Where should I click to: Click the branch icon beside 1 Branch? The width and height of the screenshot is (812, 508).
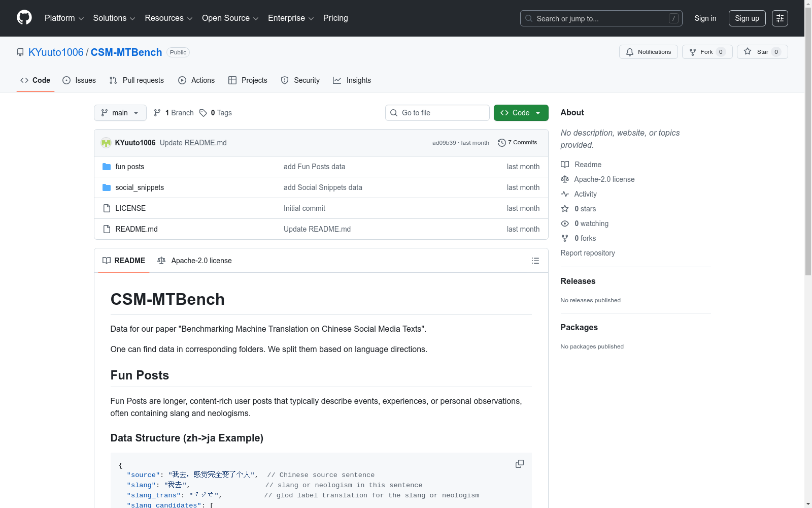pyautogui.click(x=157, y=113)
